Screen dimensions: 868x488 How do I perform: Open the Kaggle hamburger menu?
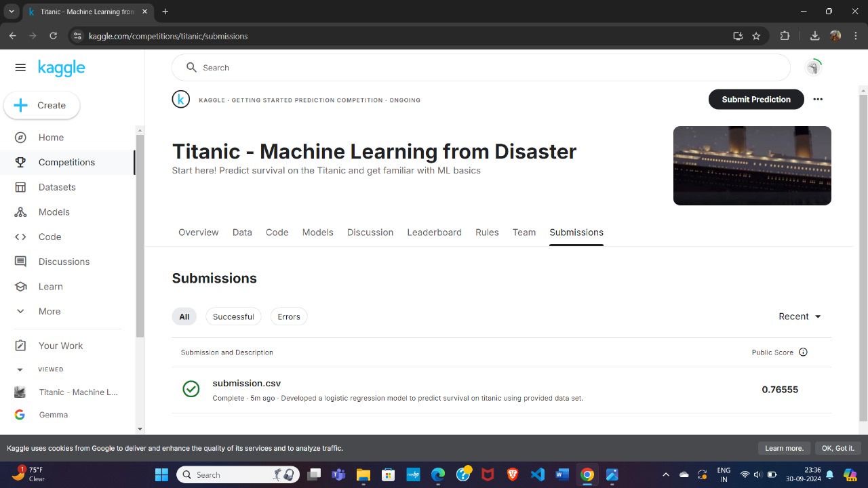[x=20, y=67]
